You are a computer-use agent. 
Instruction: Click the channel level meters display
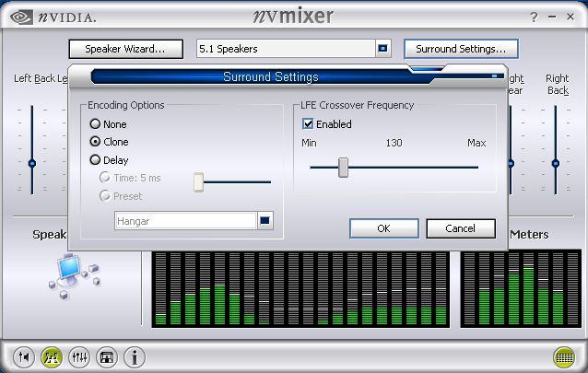[x=521, y=288]
